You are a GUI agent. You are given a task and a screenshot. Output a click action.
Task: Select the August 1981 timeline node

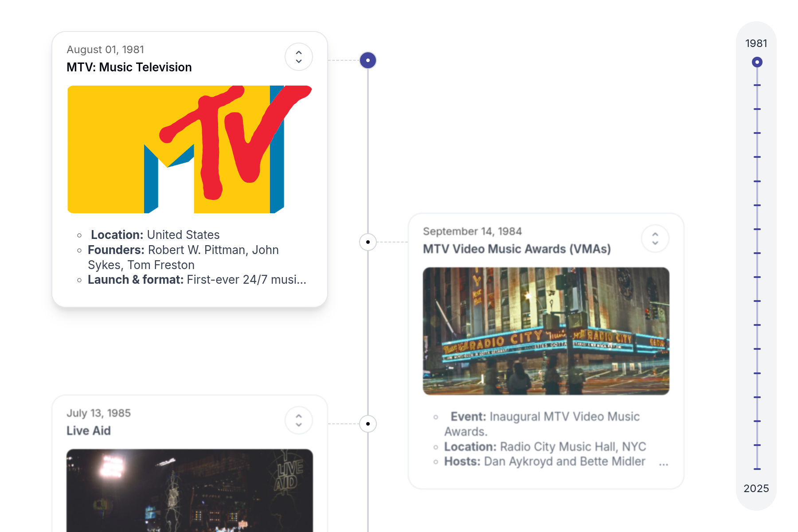pos(368,60)
